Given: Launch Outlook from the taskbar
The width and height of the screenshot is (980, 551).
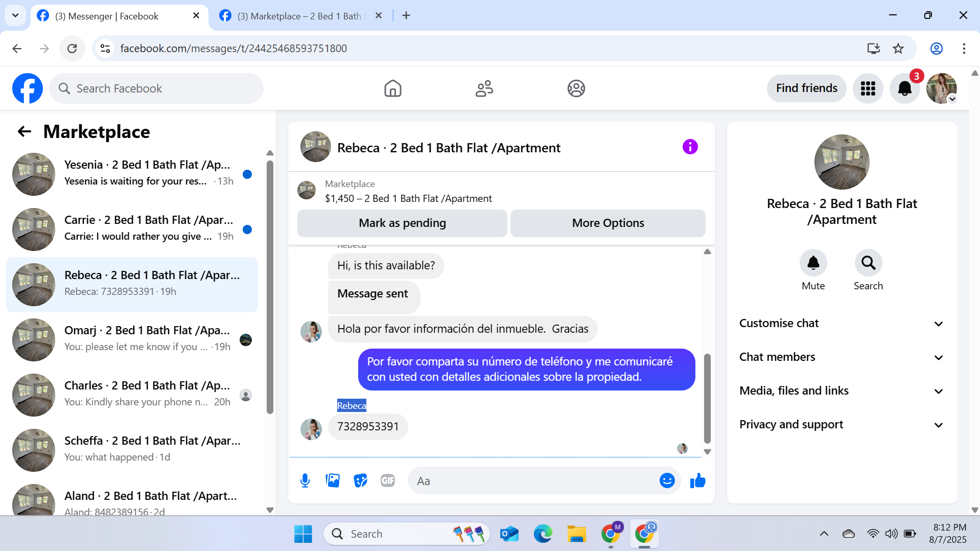Looking at the screenshot, I should [x=509, y=534].
